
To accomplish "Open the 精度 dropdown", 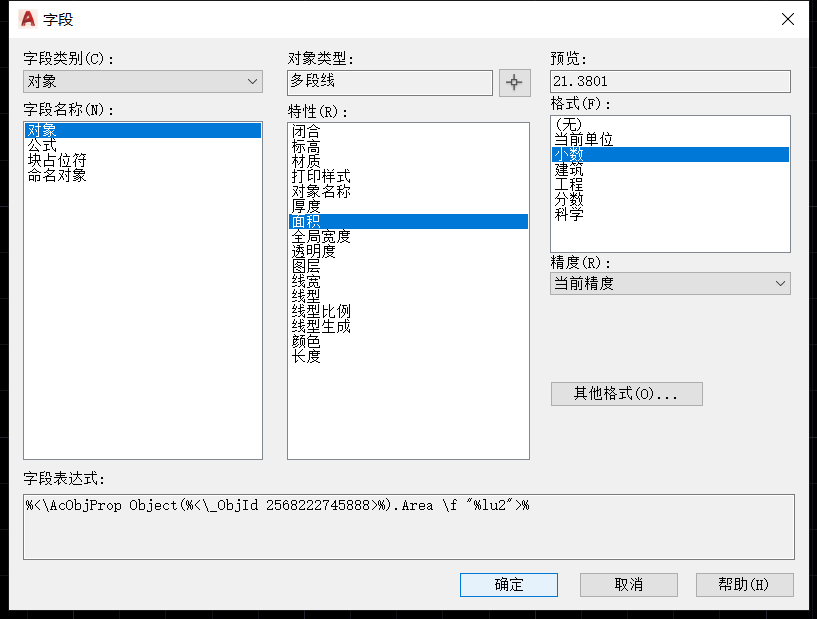I will tap(670, 283).
